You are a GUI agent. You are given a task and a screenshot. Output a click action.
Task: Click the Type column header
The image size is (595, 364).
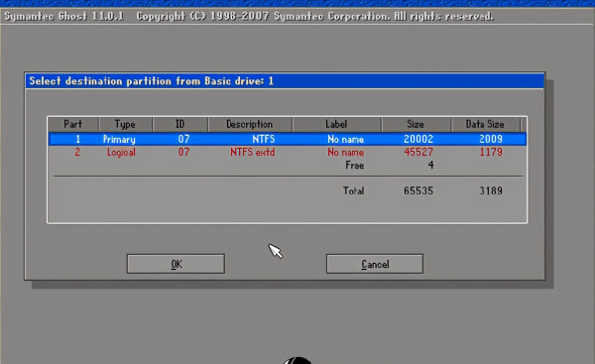(125, 124)
